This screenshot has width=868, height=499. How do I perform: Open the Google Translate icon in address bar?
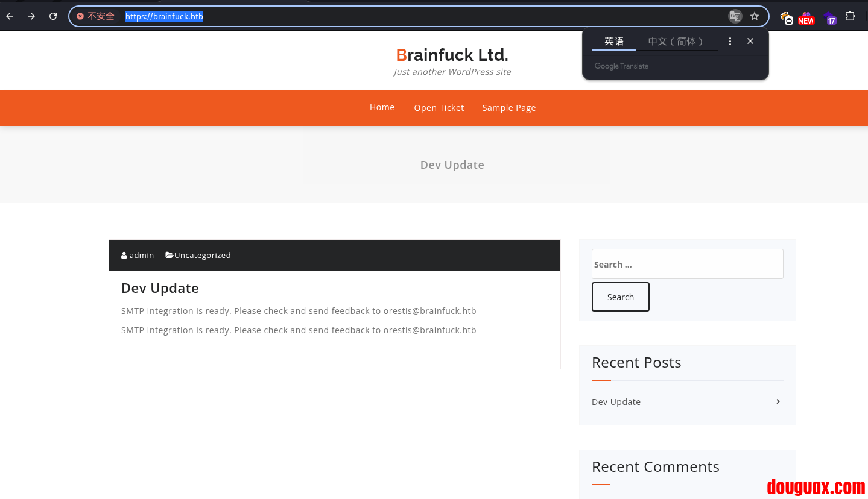(735, 16)
